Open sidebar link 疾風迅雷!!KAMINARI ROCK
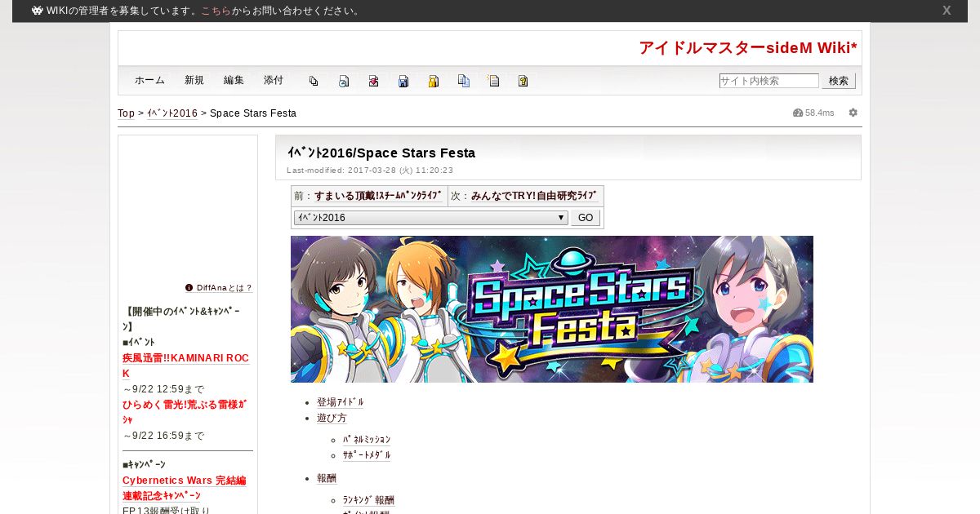The width and height of the screenshot is (980, 514). click(x=186, y=366)
